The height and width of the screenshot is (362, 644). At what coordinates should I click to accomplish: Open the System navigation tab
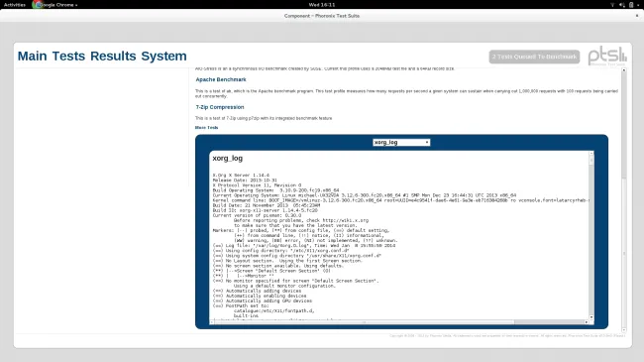click(x=163, y=56)
